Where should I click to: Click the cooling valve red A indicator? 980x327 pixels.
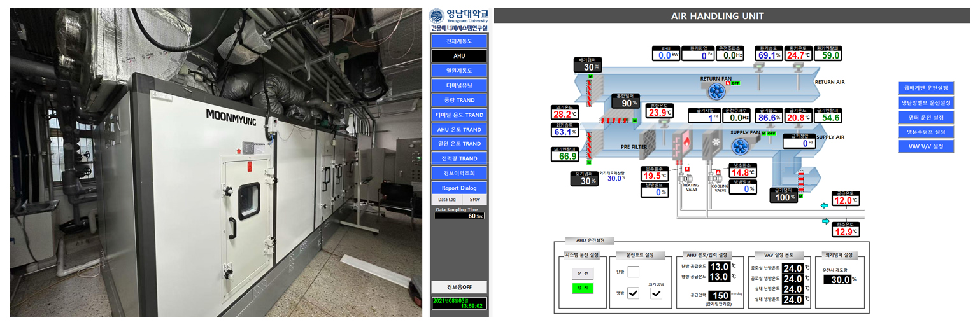(x=717, y=172)
